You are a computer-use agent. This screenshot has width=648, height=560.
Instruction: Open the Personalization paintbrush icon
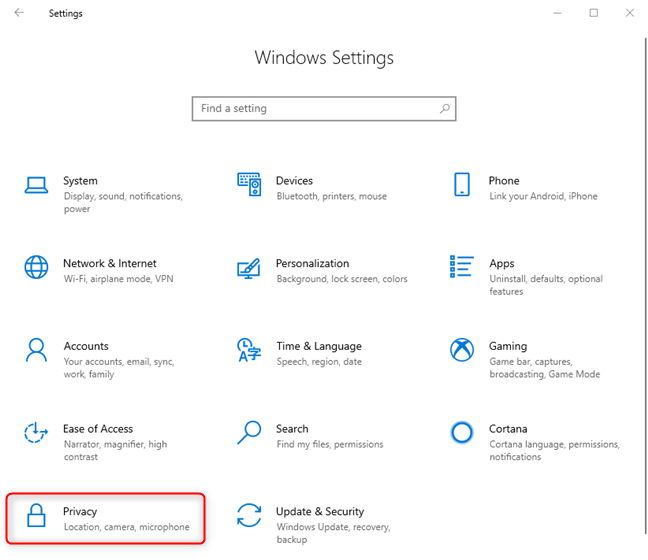click(x=249, y=269)
